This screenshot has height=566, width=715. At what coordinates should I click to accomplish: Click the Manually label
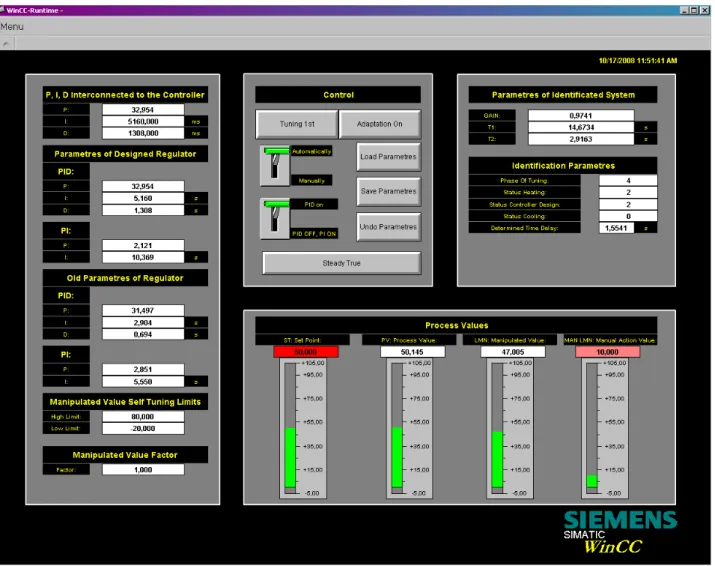[x=311, y=181]
